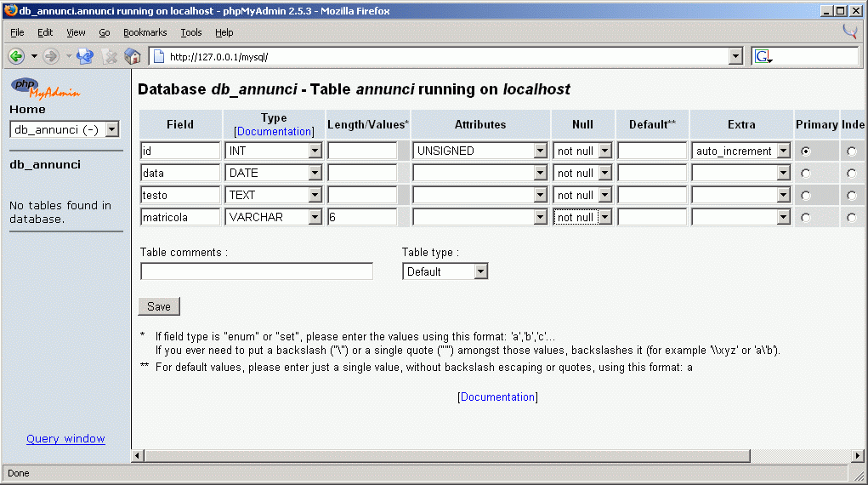868x485 pixels.
Task: Click the browser Back arrow button
Action: point(15,56)
